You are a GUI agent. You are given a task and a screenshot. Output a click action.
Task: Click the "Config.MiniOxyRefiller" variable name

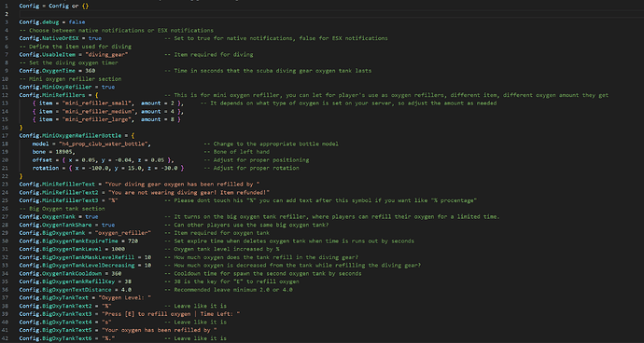[55, 87]
